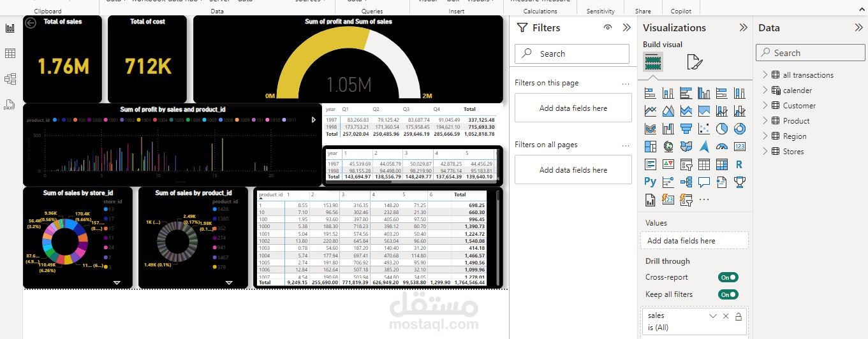Choose the trophy Metrics visual

(740, 182)
